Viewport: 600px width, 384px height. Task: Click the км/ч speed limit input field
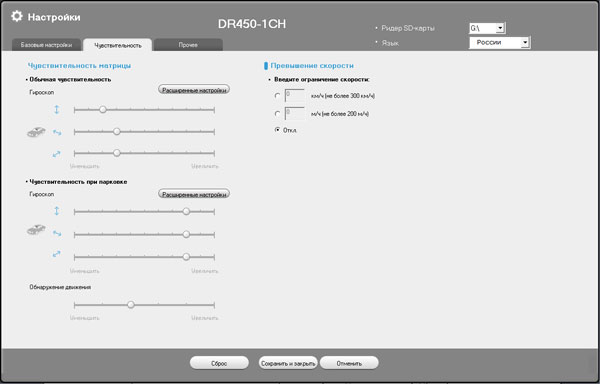[295, 96]
